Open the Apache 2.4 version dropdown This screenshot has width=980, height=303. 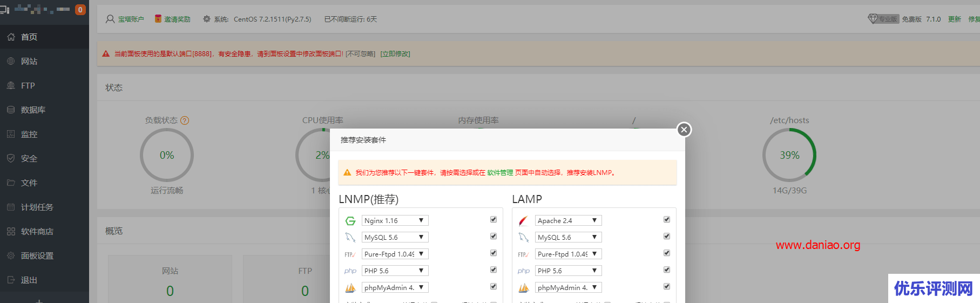point(569,220)
